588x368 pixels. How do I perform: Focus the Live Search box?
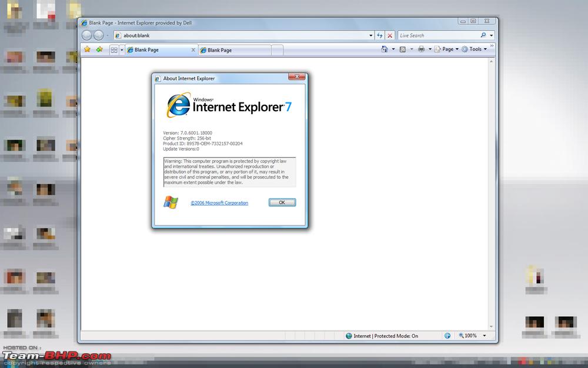point(438,35)
